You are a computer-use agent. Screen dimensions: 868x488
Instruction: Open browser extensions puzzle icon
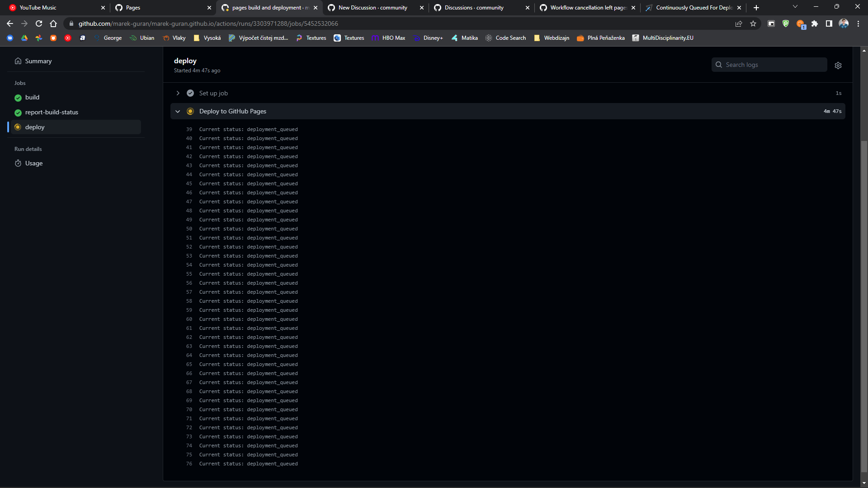tap(815, 23)
